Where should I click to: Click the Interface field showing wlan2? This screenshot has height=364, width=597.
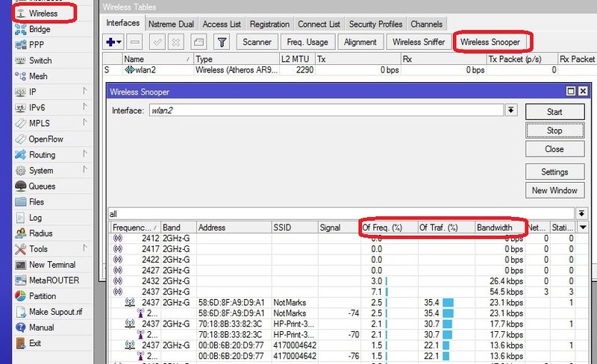[x=327, y=110]
